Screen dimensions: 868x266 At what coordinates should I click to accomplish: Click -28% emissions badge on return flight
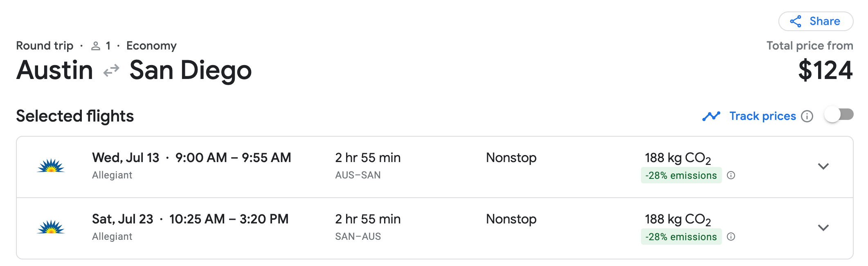(681, 237)
